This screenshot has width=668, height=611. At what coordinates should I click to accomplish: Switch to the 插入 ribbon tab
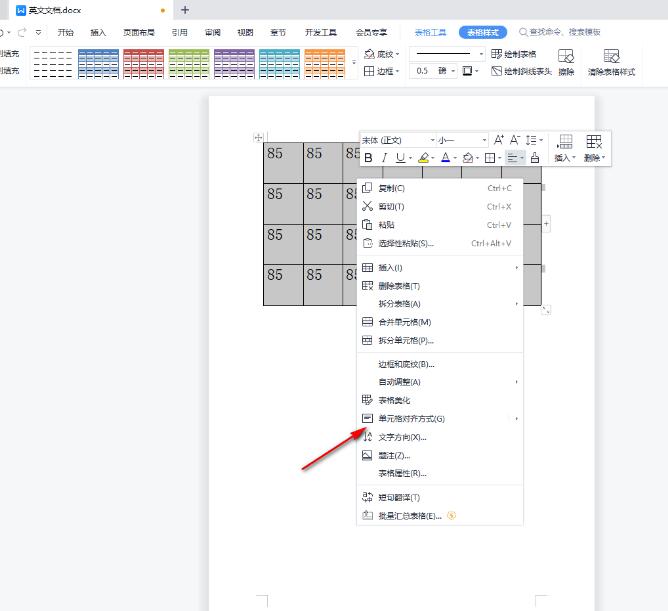click(98, 32)
